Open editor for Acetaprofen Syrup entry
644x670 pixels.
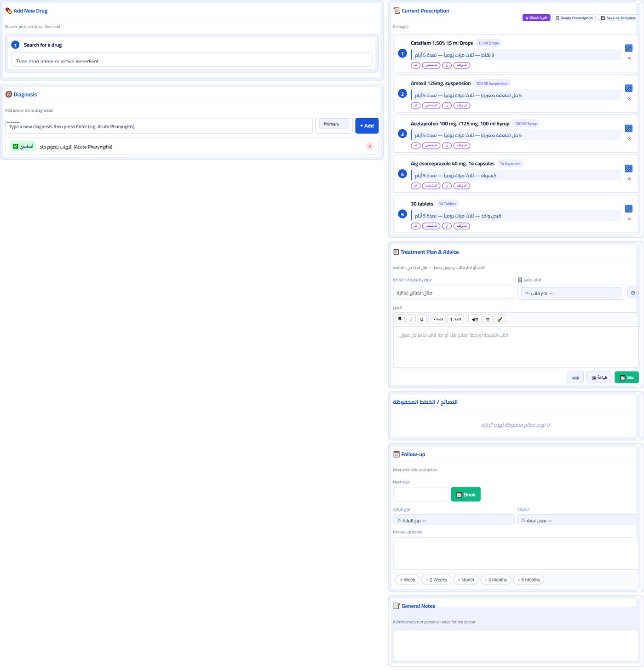point(629,129)
